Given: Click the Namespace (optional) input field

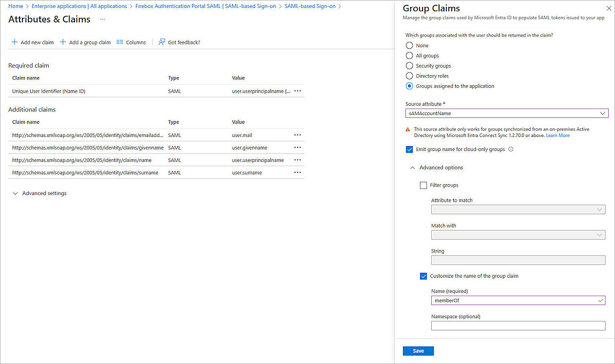Looking at the screenshot, I should pyautogui.click(x=518, y=326).
